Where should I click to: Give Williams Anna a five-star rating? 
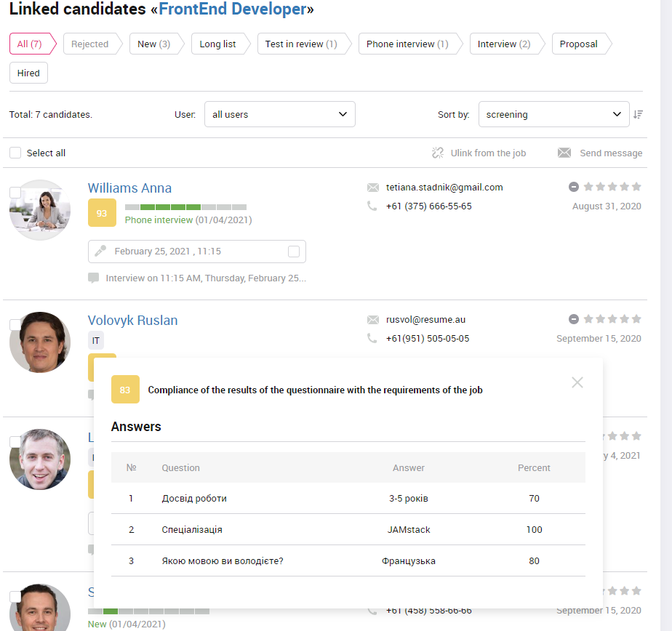636,186
